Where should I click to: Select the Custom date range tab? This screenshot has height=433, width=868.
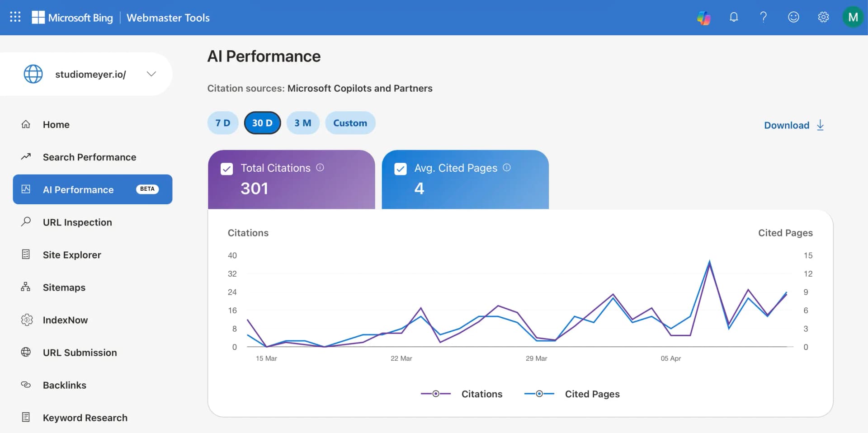350,122
